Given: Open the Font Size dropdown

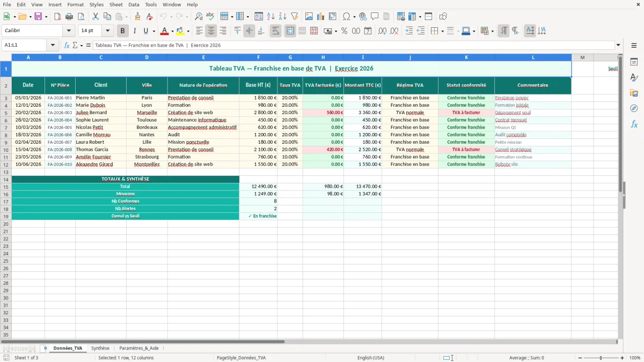Looking at the screenshot, I should pyautogui.click(x=107, y=31).
